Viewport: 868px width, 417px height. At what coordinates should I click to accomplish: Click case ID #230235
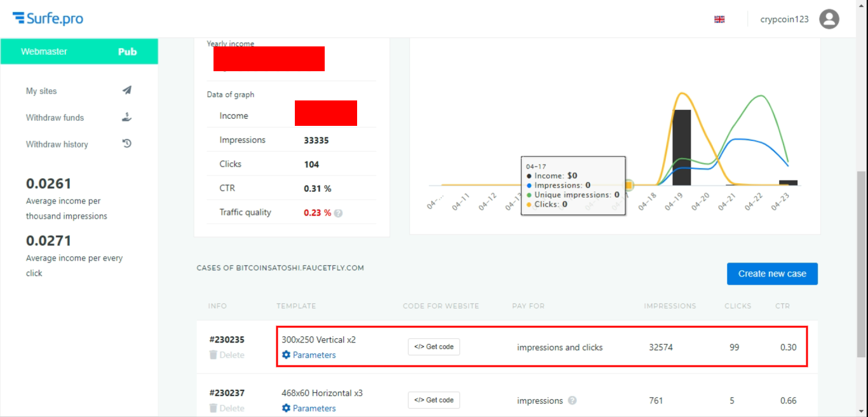(226, 340)
